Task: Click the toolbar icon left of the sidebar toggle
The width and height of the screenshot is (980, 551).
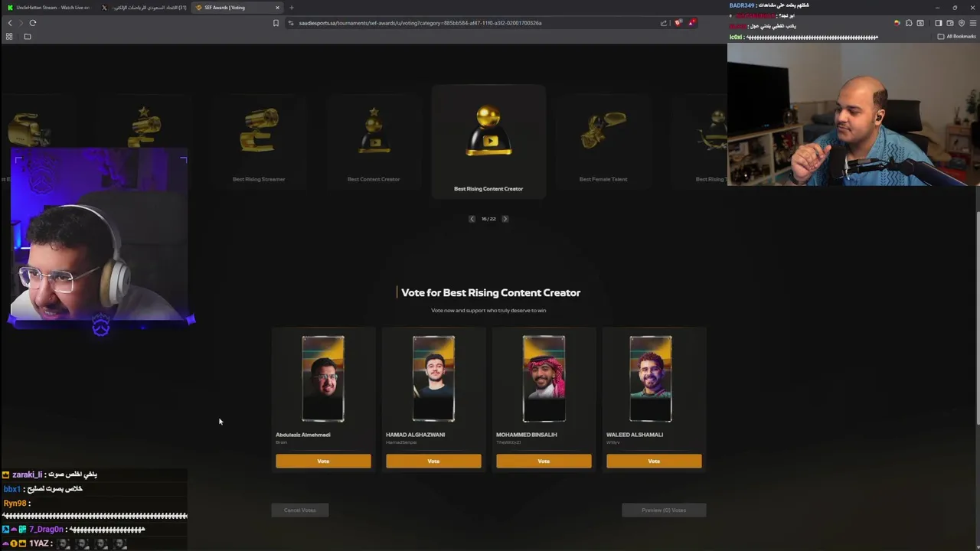Action: click(920, 23)
